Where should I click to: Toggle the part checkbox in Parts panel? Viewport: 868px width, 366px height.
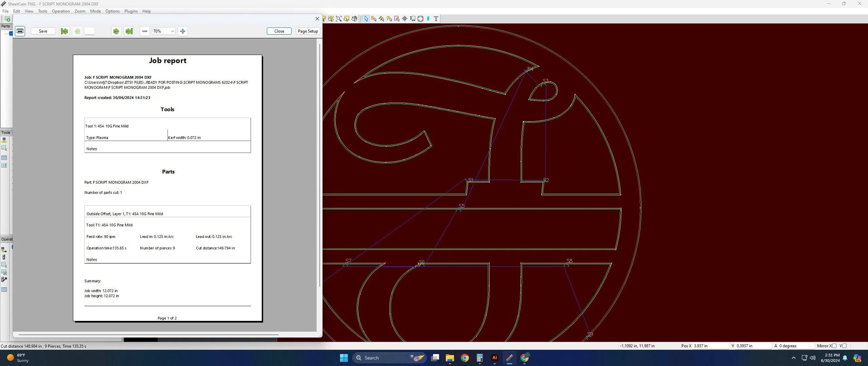coord(11,33)
